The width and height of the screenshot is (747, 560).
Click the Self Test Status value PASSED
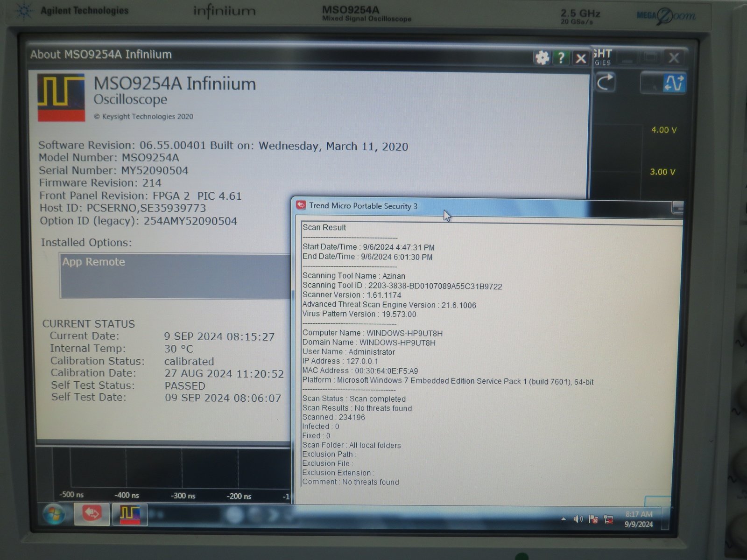185,386
